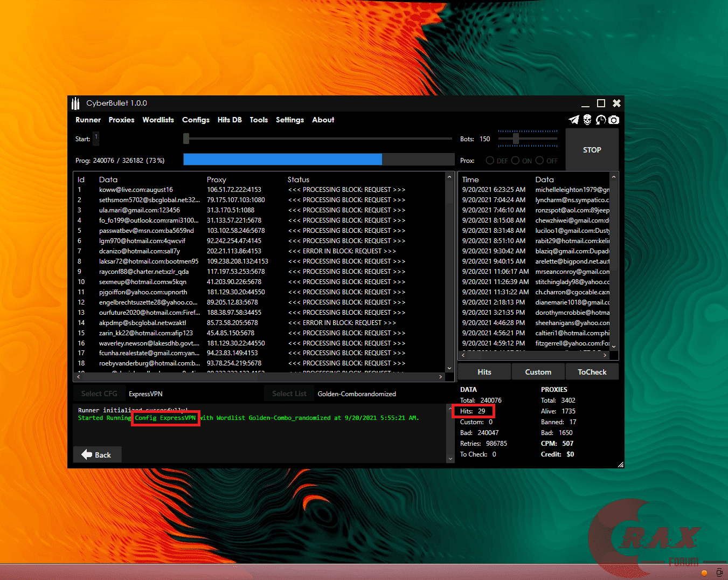Open the Runner menu
The height and width of the screenshot is (580, 728).
pyautogui.click(x=88, y=120)
